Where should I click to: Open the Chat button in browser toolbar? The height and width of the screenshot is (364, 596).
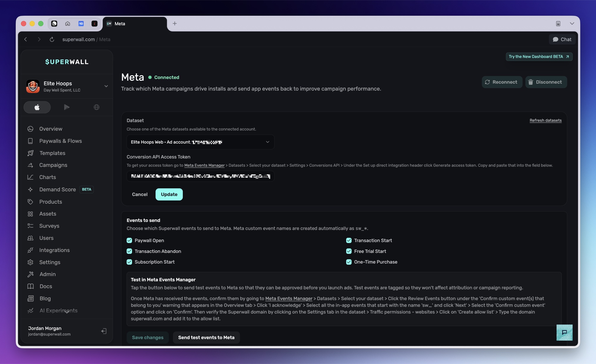pyautogui.click(x=562, y=39)
